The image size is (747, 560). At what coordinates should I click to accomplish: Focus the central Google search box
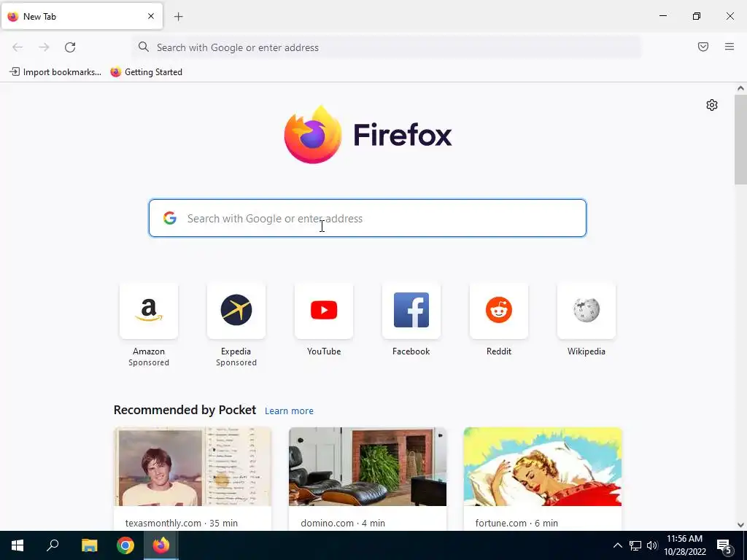pos(368,218)
